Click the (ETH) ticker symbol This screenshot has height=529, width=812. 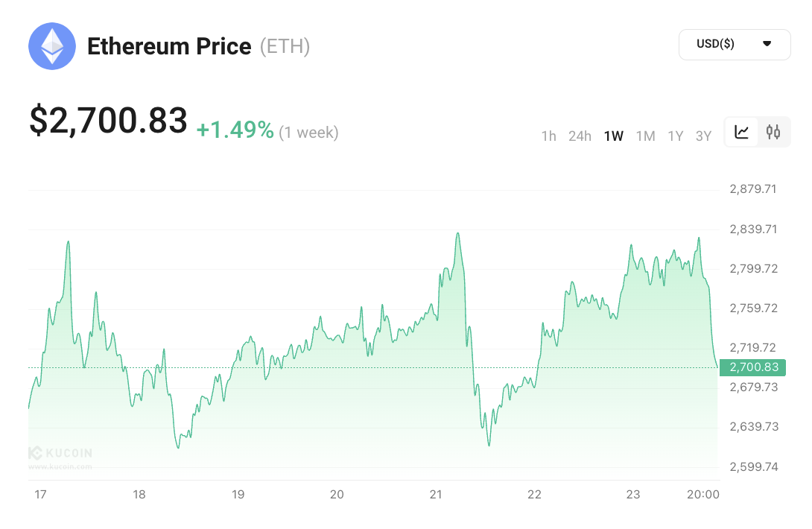285,46
